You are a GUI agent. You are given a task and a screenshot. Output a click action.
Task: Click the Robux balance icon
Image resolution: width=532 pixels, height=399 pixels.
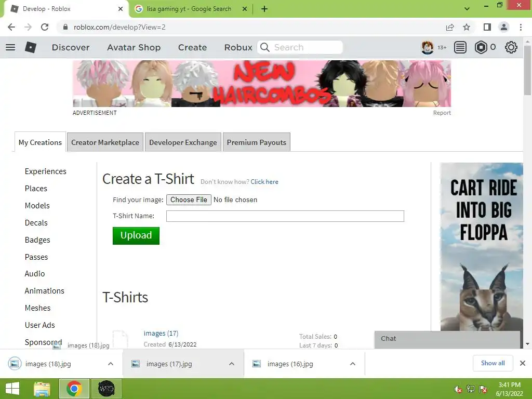pos(481,47)
